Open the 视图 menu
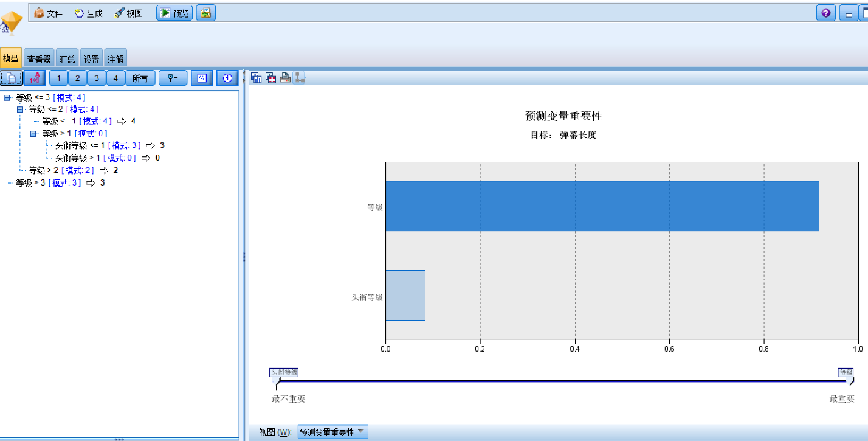868x441 pixels. (129, 13)
